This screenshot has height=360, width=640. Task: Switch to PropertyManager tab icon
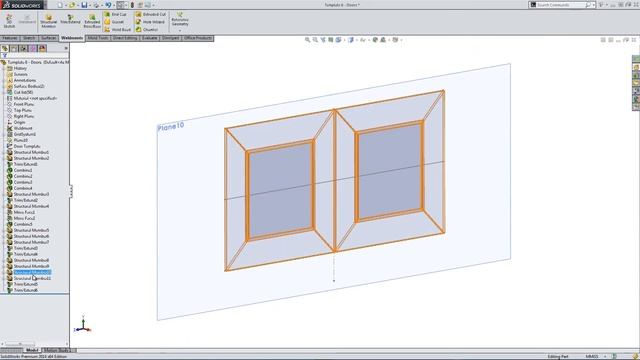[x=14, y=48]
